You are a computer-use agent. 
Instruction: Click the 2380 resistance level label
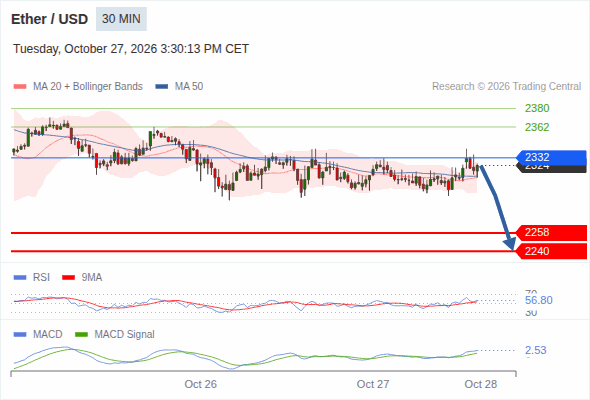(537, 108)
